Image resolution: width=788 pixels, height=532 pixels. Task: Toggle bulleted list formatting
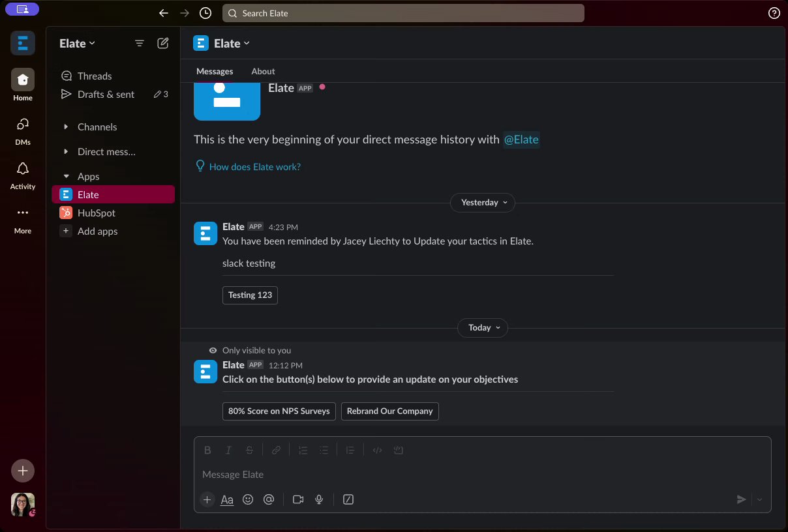(x=324, y=450)
